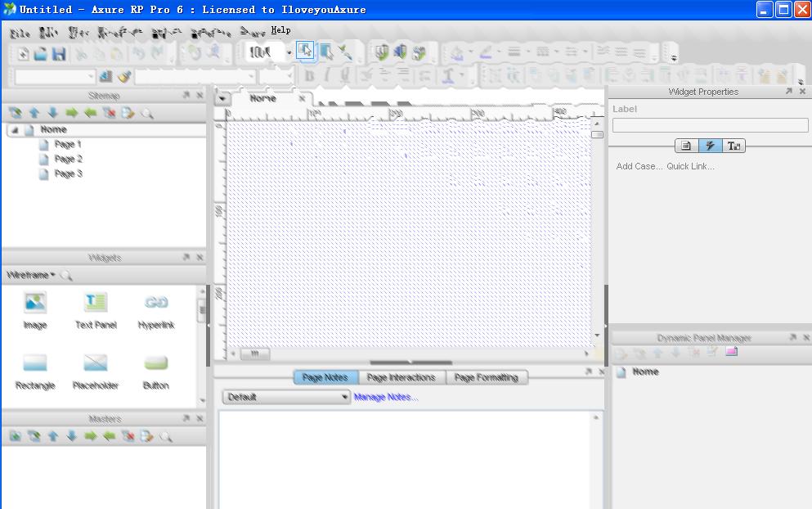Save the project with the floppy disk icon

click(59, 53)
